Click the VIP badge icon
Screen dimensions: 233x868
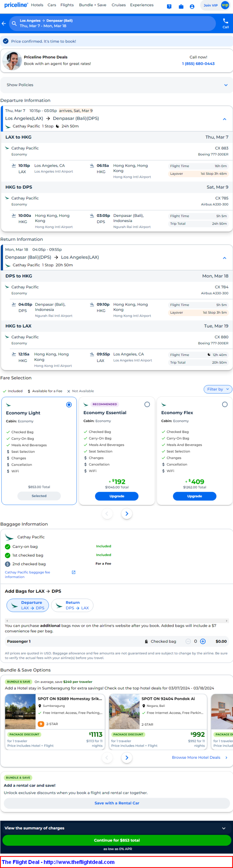[225, 5]
